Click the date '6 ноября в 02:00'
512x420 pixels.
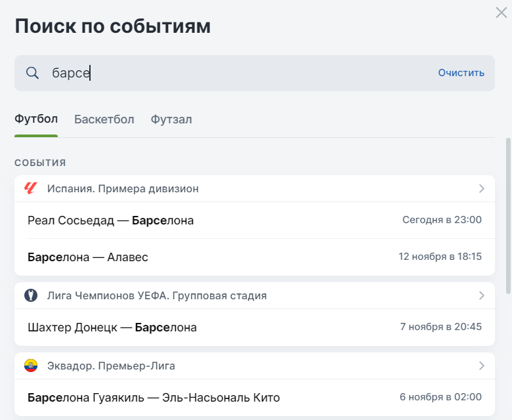click(x=440, y=397)
